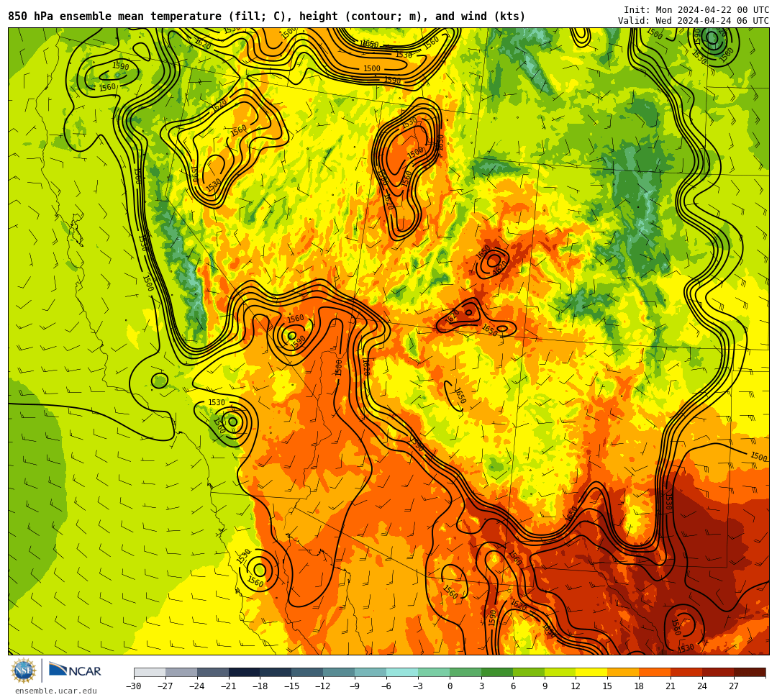
Task: Click the colorbar tick label '-12'
Action: click(323, 686)
